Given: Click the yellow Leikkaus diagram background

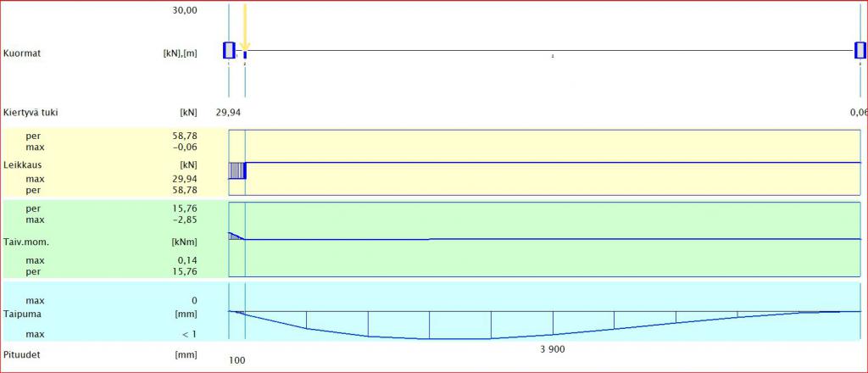Looking at the screenshot, I should [551, 144].
